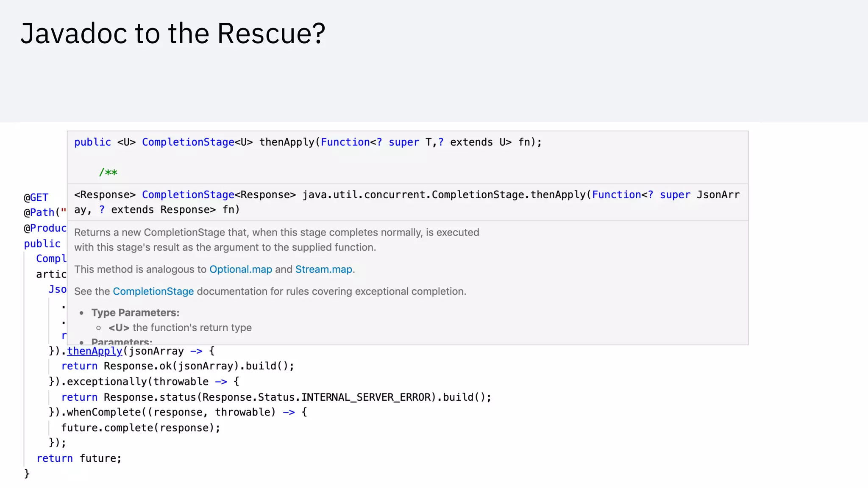Follow the CompletionStage documentation link
Viewport: 868px width, 488px height.
pyautogui.click(x=153, y=291)
